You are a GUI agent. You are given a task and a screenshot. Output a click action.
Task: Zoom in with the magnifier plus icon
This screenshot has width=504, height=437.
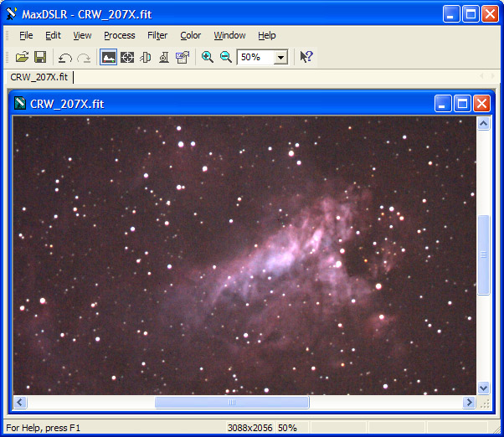pos(208,57)
